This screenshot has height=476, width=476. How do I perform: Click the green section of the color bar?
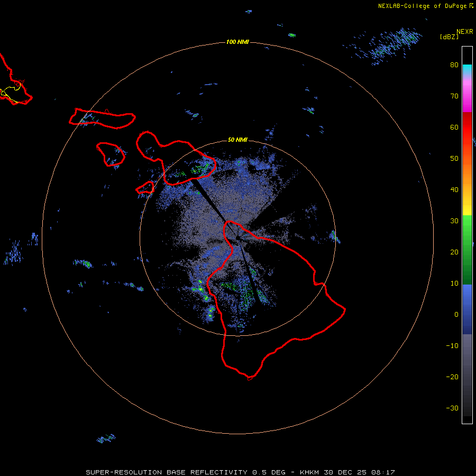pyautogui.click(x=467, y=250)
